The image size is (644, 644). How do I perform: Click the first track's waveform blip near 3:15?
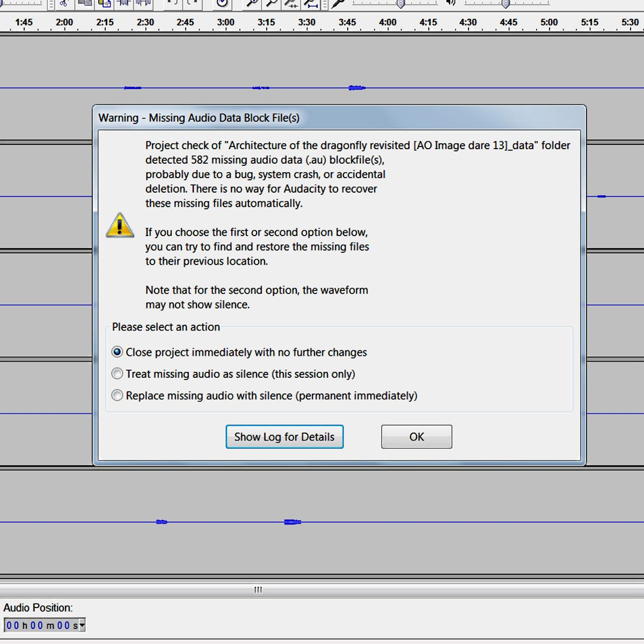click(261, 88)
